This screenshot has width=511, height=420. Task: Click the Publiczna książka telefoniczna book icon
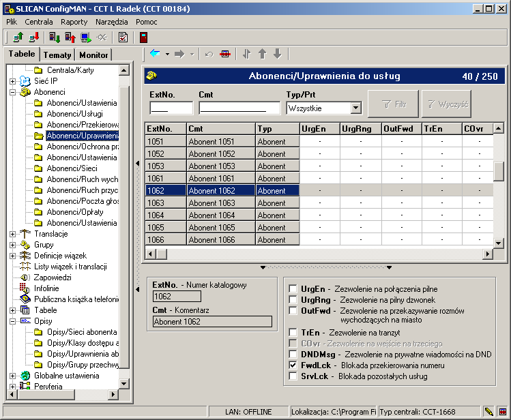25,299
